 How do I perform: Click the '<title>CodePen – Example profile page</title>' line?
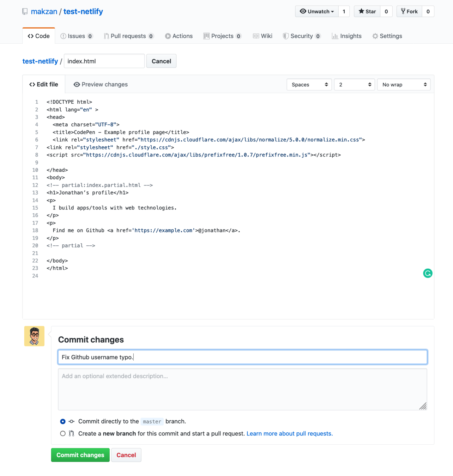click(121, 132)
